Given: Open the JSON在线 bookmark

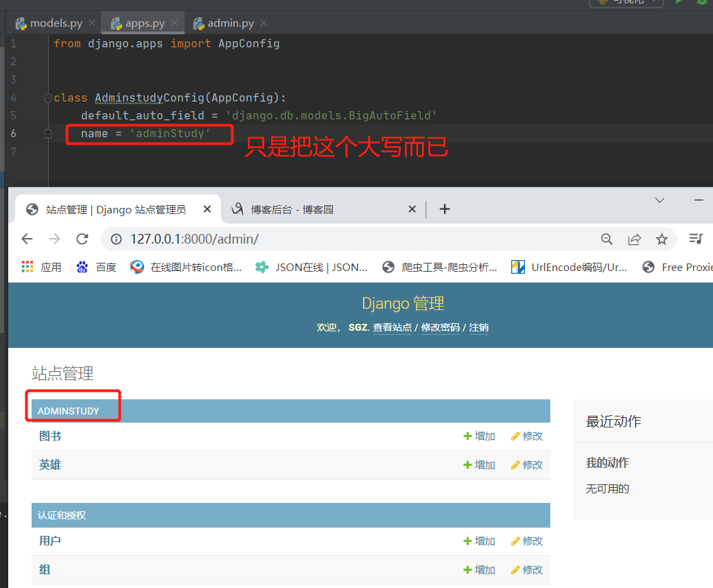Looking at the screenshot, I should 311,268.
